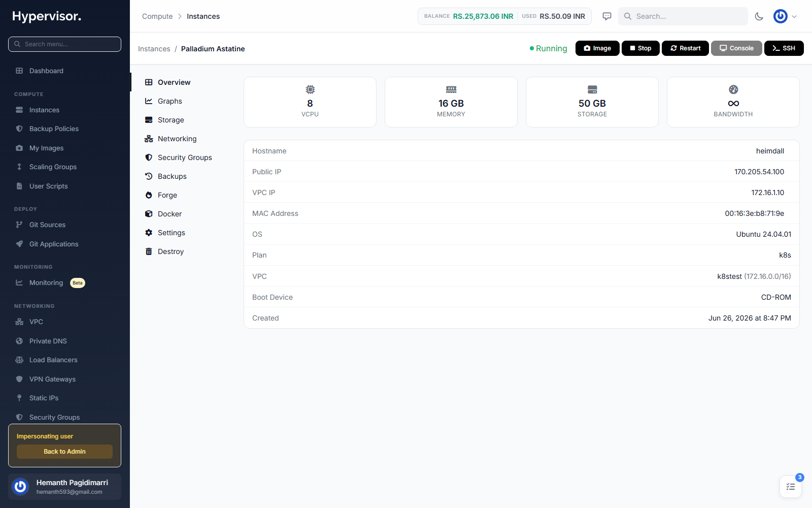Open the instance Console

[736, 48]
